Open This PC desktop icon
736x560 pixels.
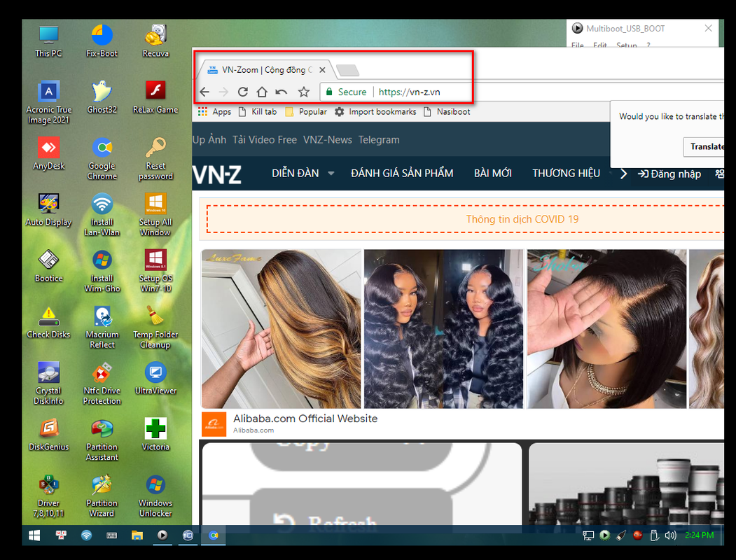(48, 41)
